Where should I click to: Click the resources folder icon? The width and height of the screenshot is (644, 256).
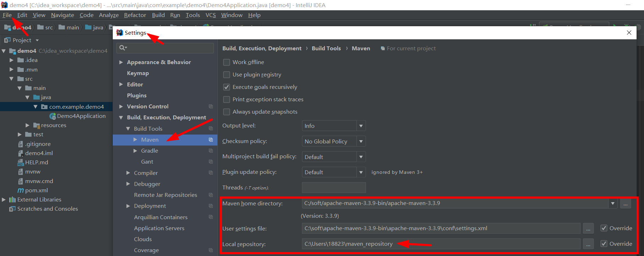36,125
